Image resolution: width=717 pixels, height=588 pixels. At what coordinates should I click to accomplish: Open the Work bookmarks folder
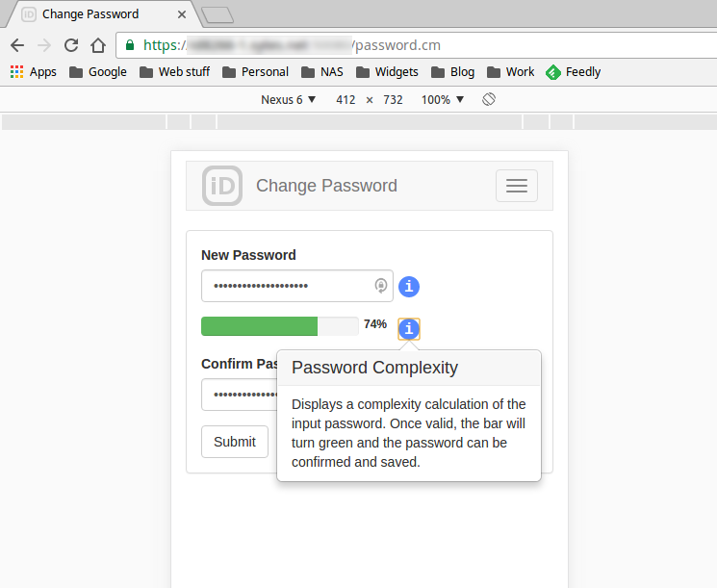510,72
